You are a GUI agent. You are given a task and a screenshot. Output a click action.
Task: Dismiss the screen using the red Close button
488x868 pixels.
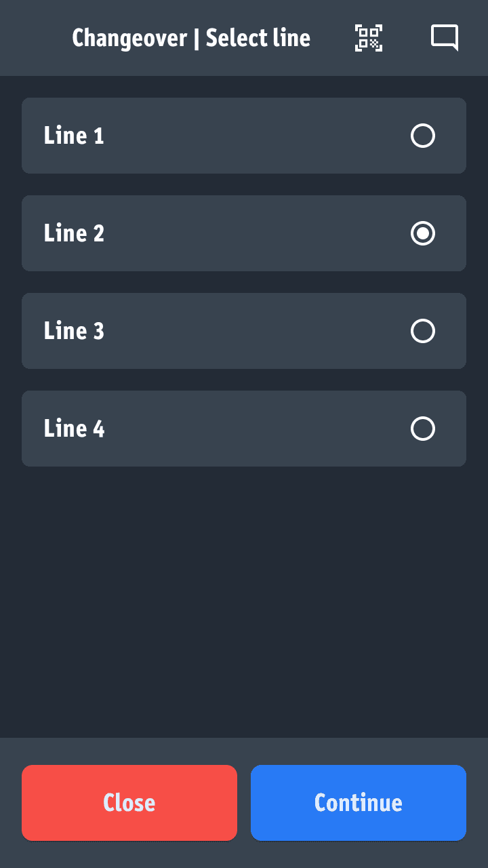point(129,802)
